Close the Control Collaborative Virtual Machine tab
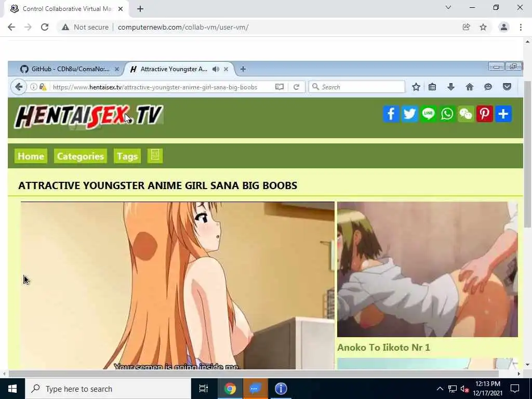This screenshot has height=399, width=532. (121, 9)
